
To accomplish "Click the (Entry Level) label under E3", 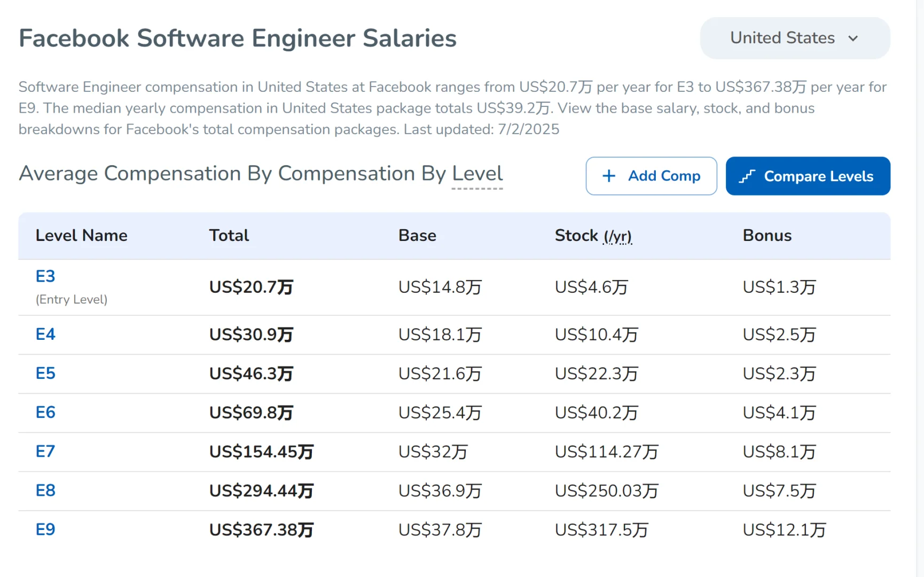I will tap(72, 300).
